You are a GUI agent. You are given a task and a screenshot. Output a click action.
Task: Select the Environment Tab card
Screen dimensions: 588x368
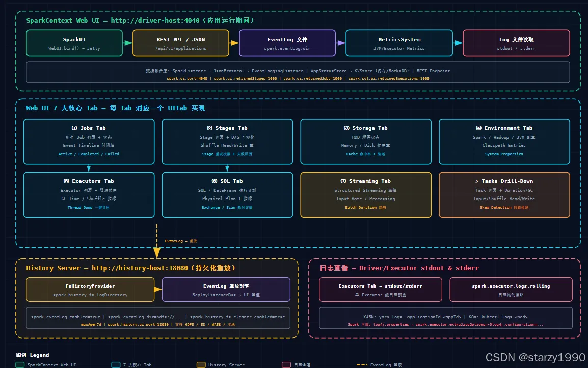504,141
